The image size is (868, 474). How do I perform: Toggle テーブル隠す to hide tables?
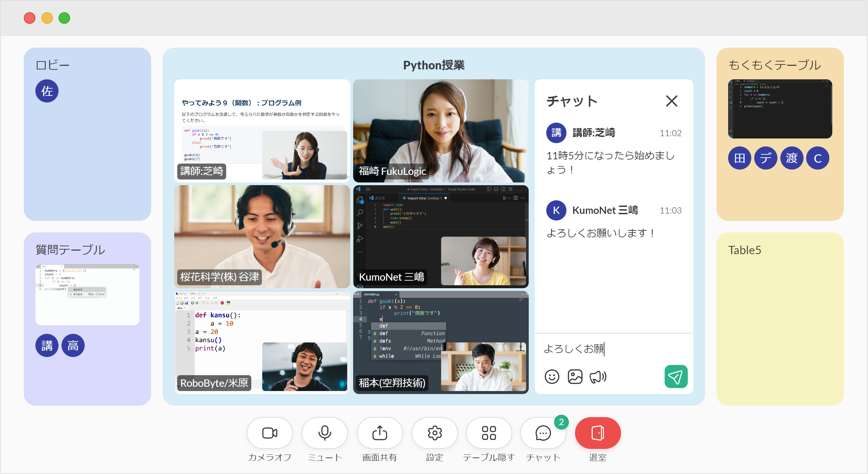click(489, 433)
